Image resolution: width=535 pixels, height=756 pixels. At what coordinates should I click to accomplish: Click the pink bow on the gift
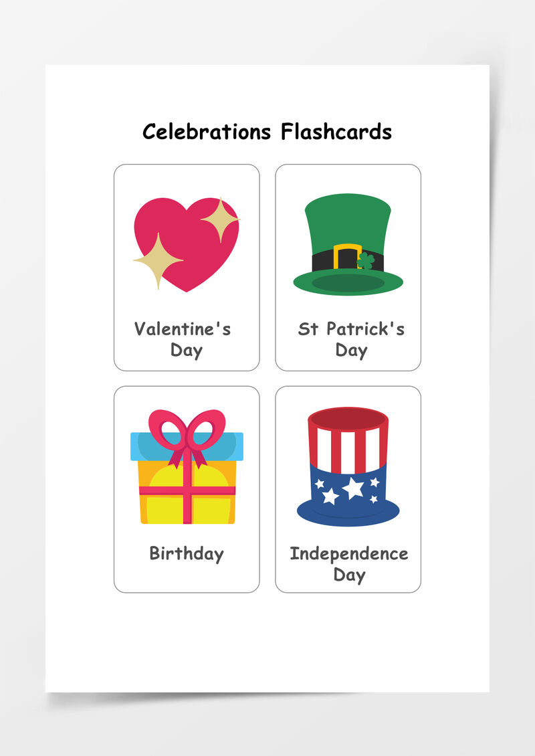click(187, 438)
